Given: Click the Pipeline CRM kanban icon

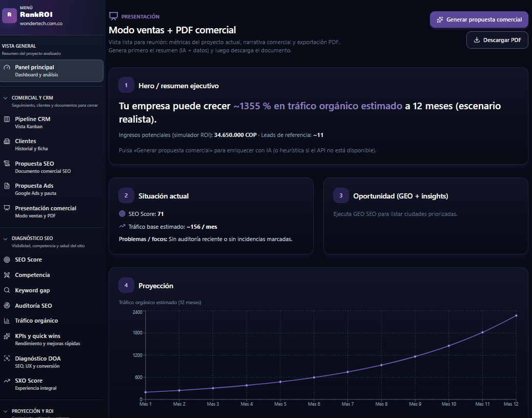Looking at the screenshot, I should pos(7,119).
